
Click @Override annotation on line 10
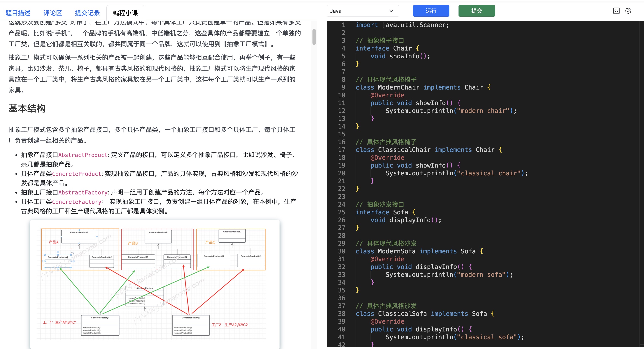[x=387, y=95]
